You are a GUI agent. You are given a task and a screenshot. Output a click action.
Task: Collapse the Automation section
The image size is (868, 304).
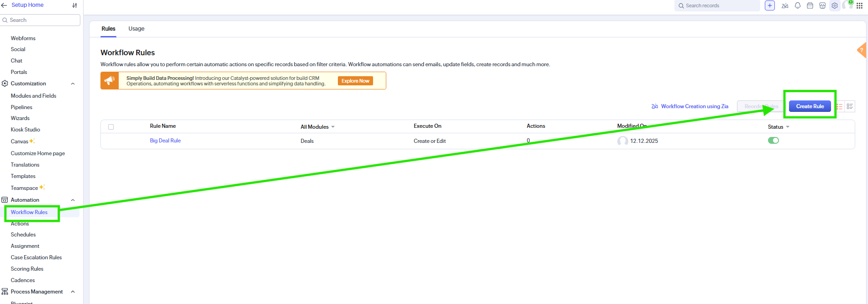pos(73,200)
